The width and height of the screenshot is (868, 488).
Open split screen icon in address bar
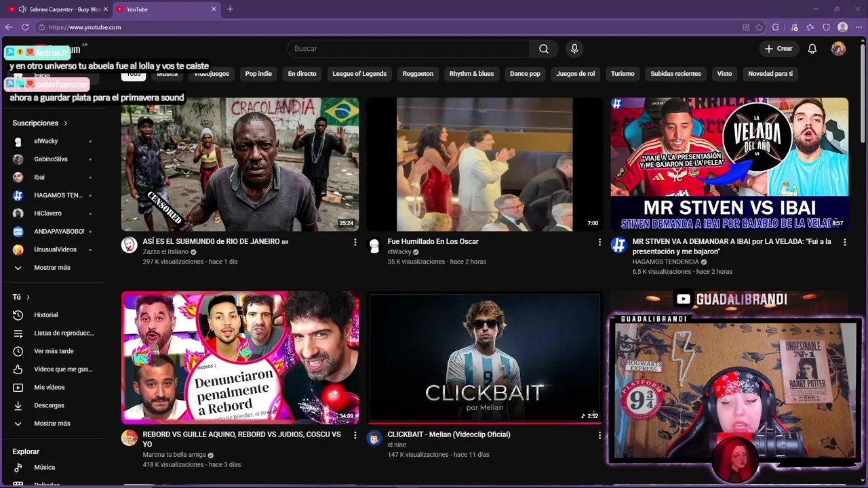pos(746,27)
